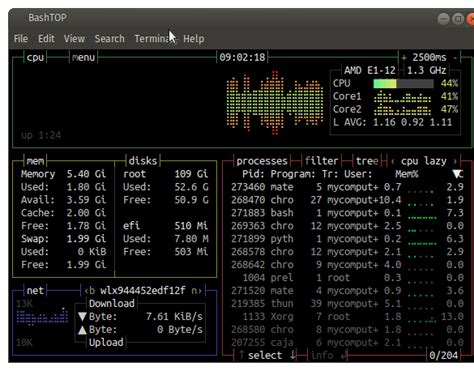474x371 pixels.
Task: Select process 271883 bash
Action: click(x=347, y=213)
